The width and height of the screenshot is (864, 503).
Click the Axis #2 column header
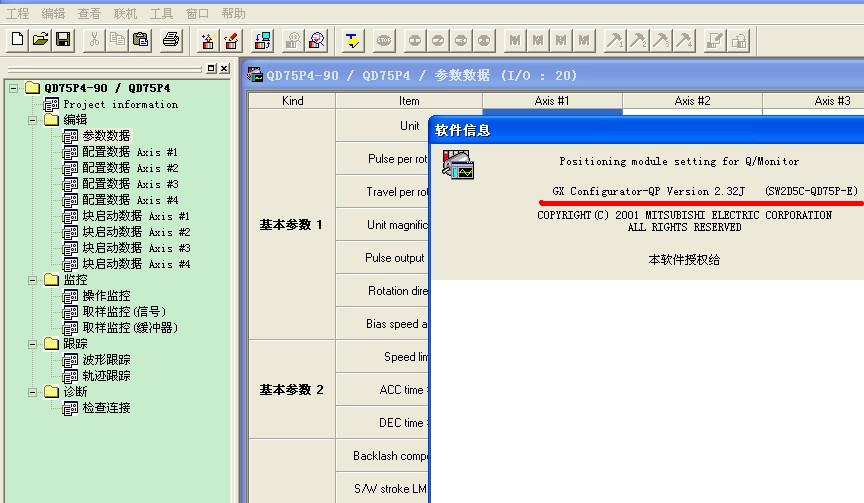[692, 101]
